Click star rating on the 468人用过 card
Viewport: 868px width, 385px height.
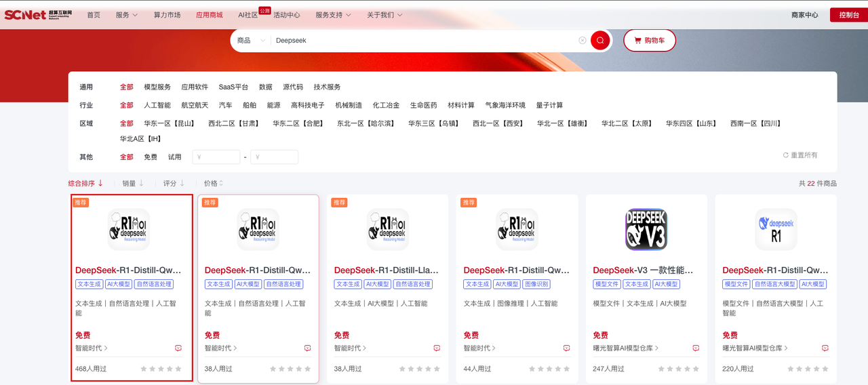pos(161,369)
